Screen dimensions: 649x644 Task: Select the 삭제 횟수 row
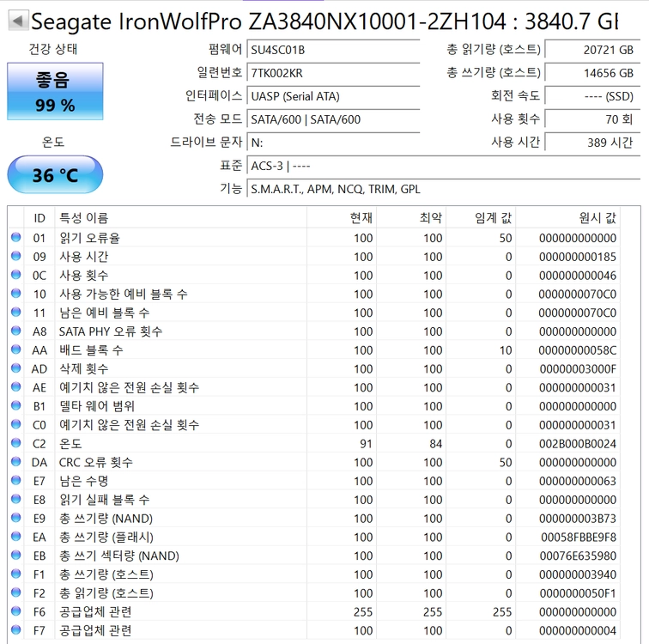click(313, 368)
